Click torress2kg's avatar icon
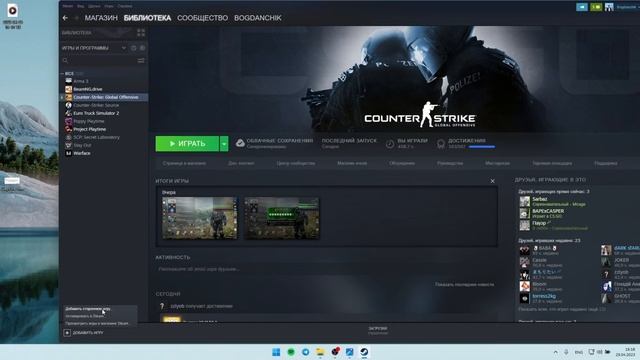The height and width of the screenshot is (360, 640). coord(524,298)
